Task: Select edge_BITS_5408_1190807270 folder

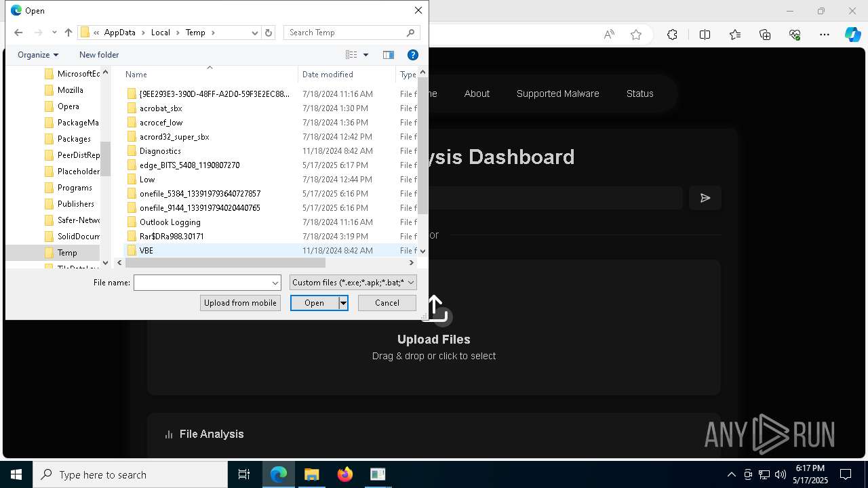Action: pos(189,165)
